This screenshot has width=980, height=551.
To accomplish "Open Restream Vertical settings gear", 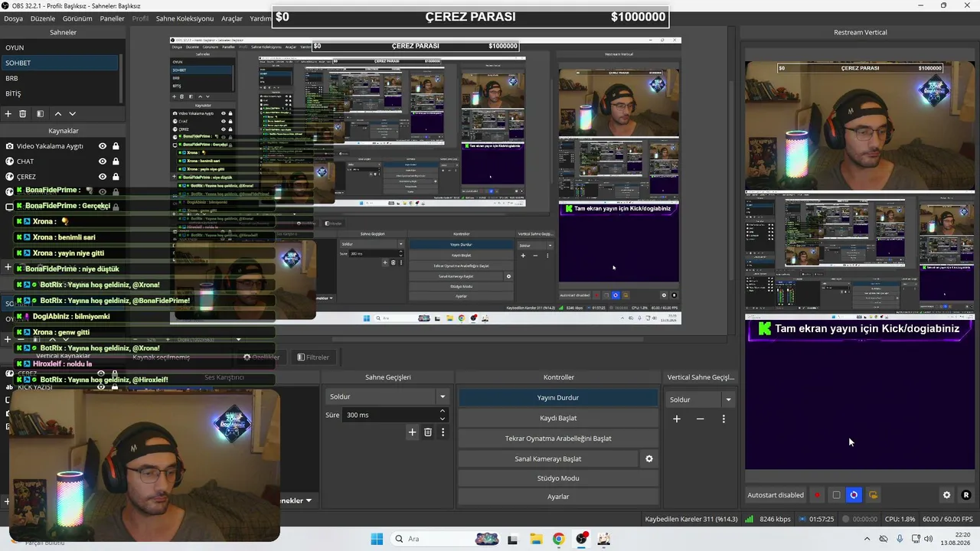I will [x=946, y=495].
